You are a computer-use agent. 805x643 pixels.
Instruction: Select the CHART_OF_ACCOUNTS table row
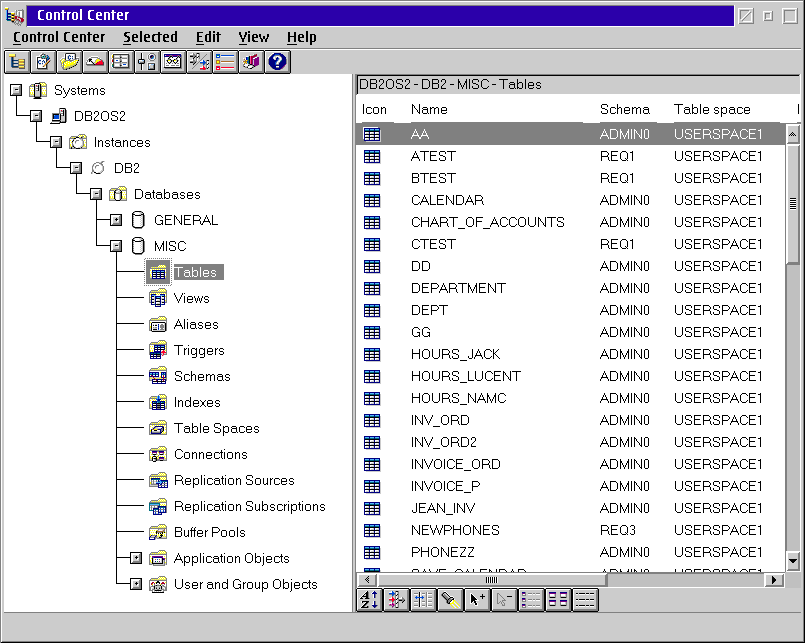click(571, 222)
